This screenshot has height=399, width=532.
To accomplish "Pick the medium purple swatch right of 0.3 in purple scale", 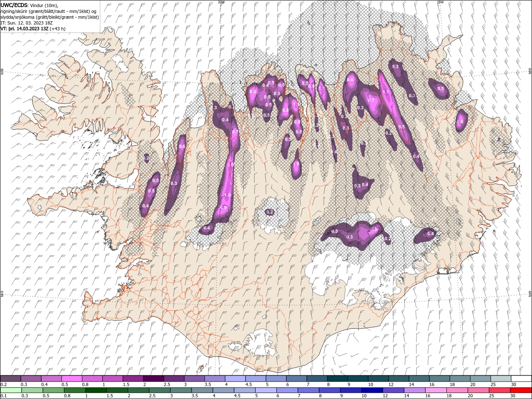I will (31, 379).
